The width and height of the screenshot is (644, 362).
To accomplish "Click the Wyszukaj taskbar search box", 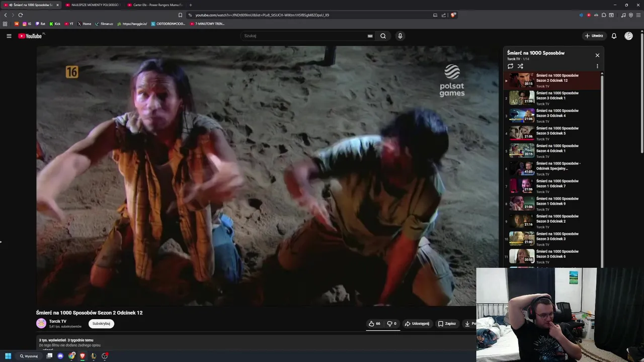I will point(29,356).
